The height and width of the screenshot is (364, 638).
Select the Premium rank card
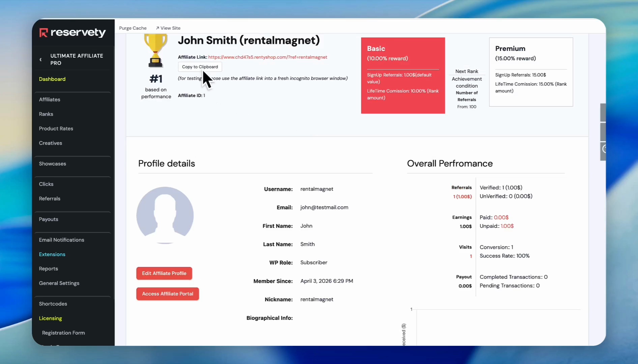coord(531,72)
